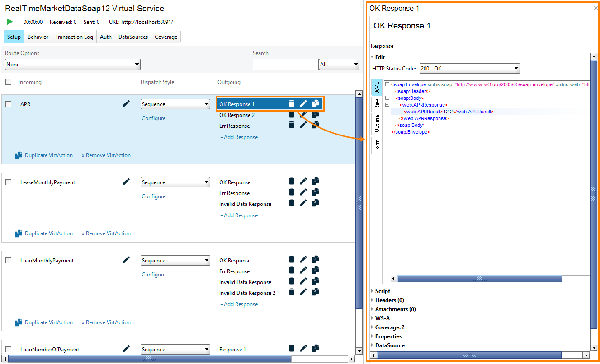Click the copy icon beside Response 1
Screen dimensions: 600x364
pos(315,349)
